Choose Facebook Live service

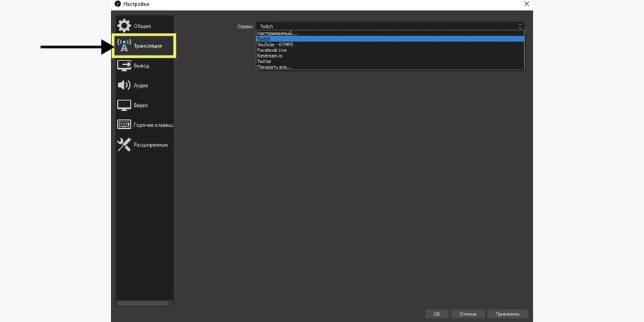pyautogui.click(x=390, y=50)
